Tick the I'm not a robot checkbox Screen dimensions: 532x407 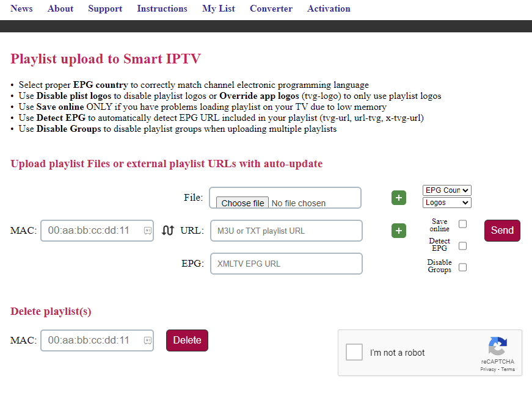coord(354,352)
